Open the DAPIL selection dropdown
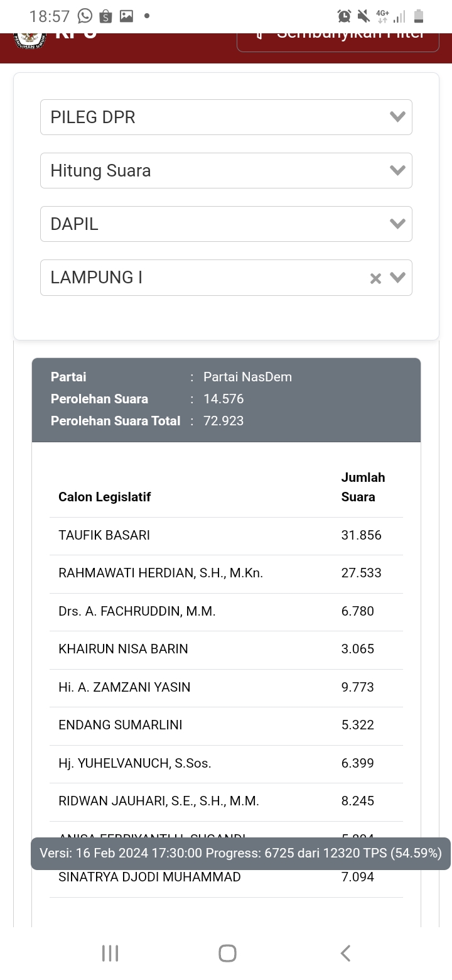The height and width of the screenshot is (980, 452). pos(226,224)
